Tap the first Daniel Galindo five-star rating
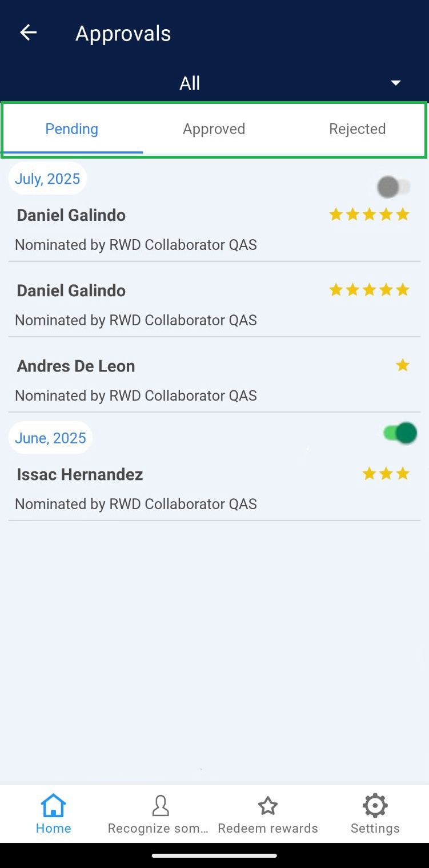The image size is (429, 868). (370, 215)
